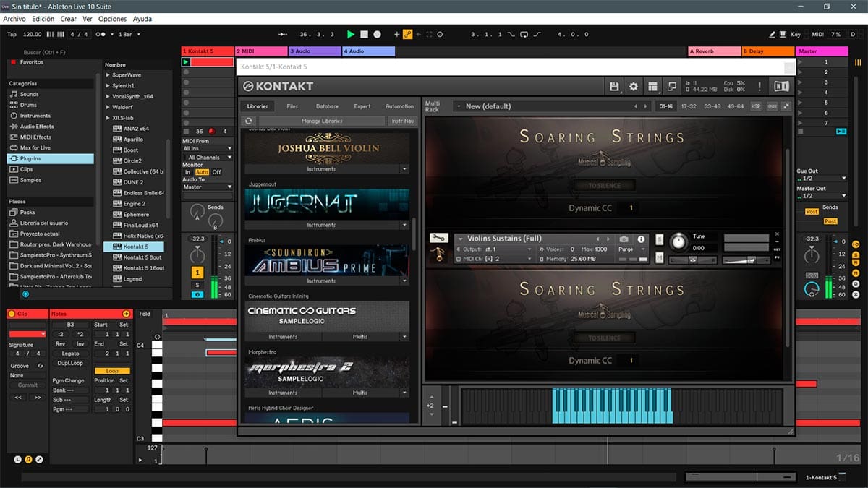Set monitor to Auto
The height and width of the screenshot is (488, 868).
coord(202,172)
